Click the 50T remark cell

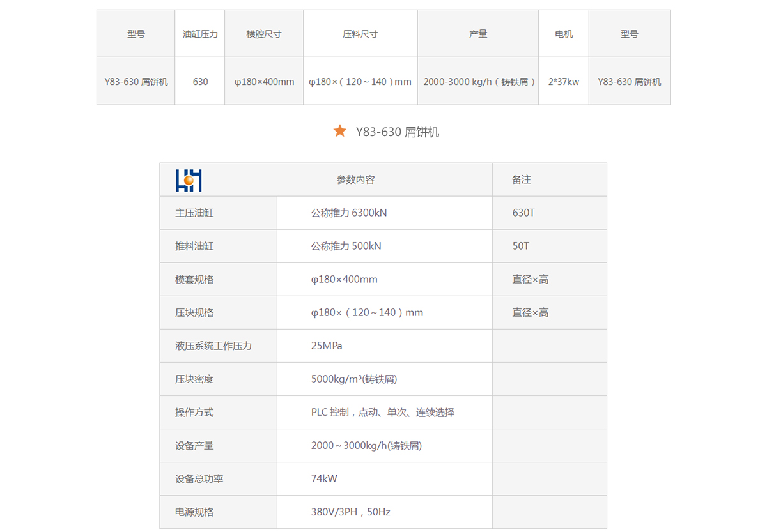click(x=521, y=246)
